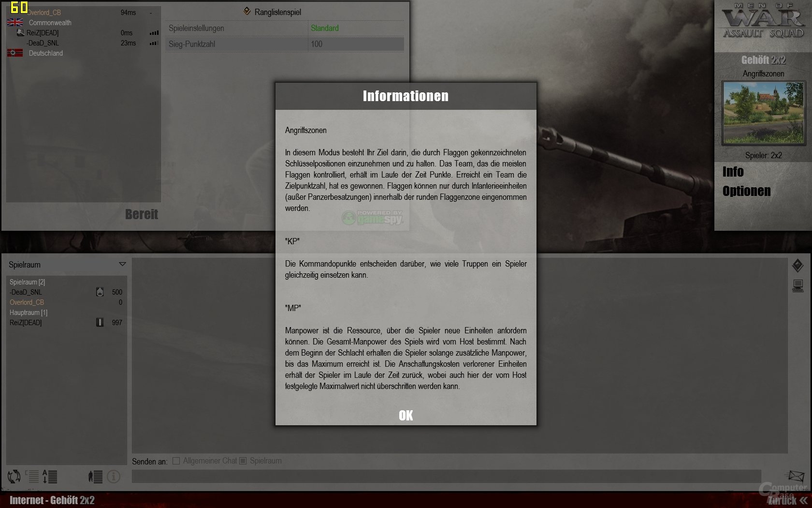The height and width of the screenshot is (508, 812).
Task: Click the grouped list view icon
Action: (32, 477)
